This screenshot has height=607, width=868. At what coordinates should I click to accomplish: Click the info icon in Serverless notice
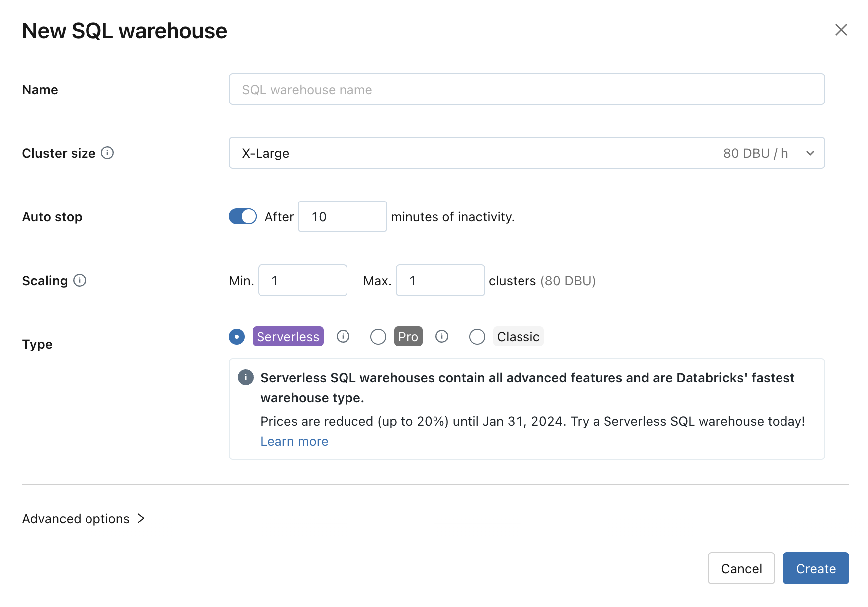(246, 377)
